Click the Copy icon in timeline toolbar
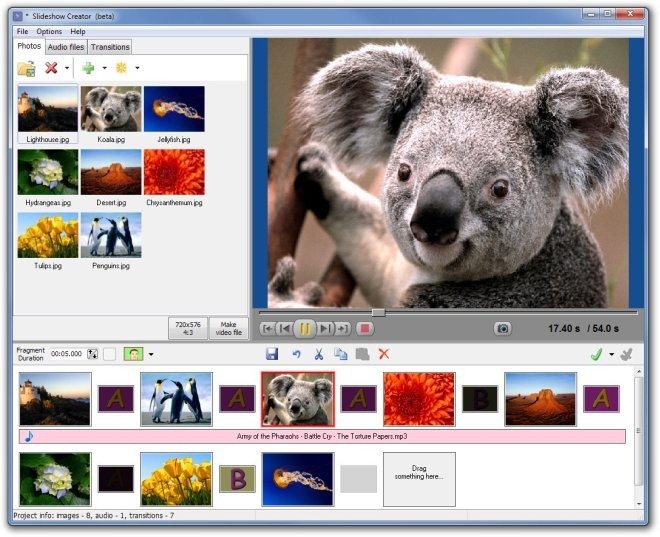The width and height of the screenshot is (660, 537). pos(341,354)
